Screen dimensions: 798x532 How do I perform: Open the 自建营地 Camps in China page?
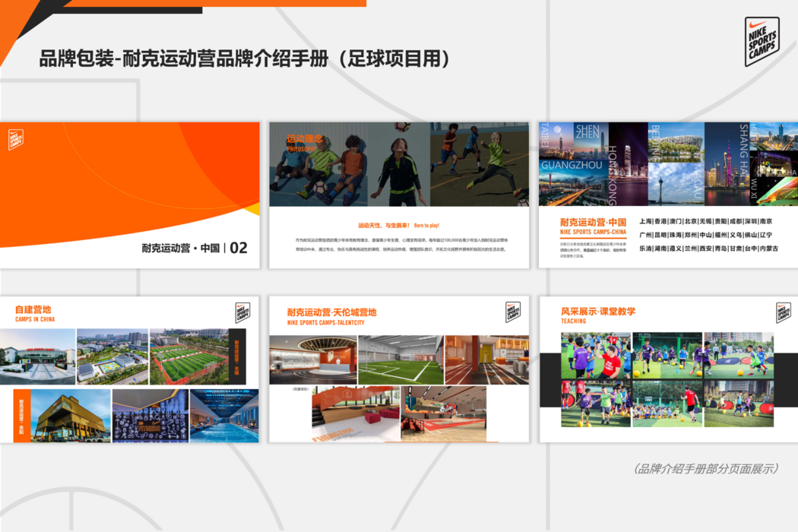[x=130, y=369]
